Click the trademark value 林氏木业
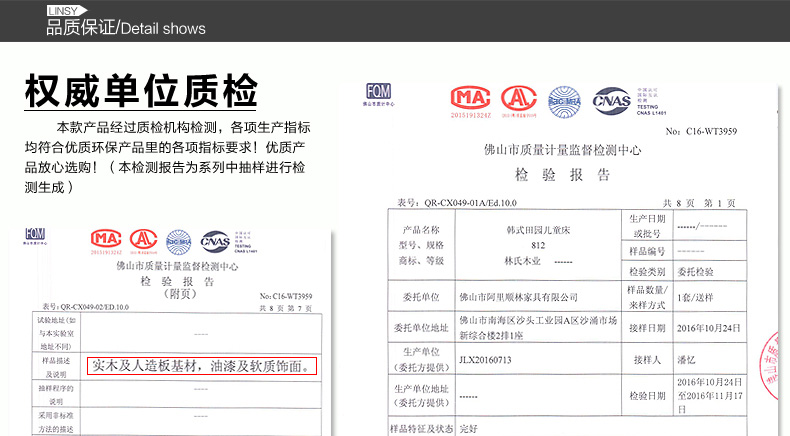Viewport: 790px width, 436px height. (x=522, y=261)
